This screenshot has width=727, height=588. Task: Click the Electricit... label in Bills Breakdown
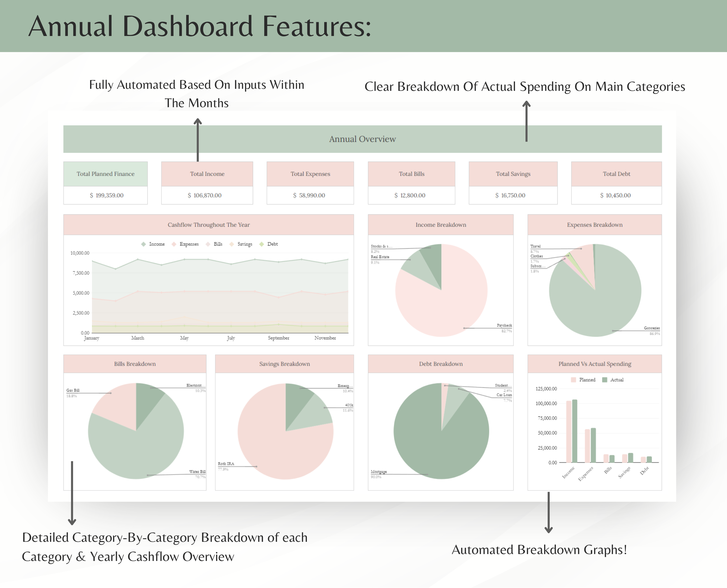[196, 385]
